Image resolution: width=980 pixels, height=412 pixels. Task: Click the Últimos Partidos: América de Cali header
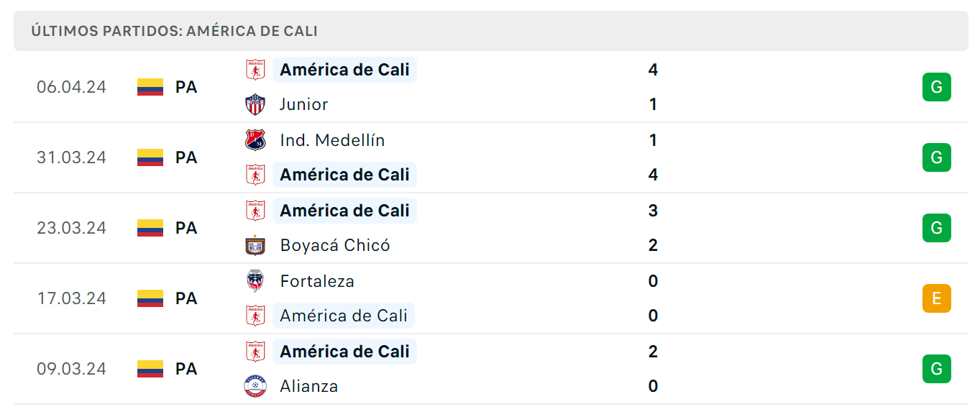tap(175, 31)
